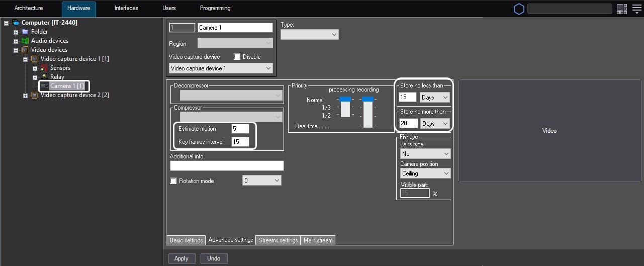This screenshot has width=644, height=266.
Task: Expand the Video capture device 2 node
Action: tap(25, 96)
